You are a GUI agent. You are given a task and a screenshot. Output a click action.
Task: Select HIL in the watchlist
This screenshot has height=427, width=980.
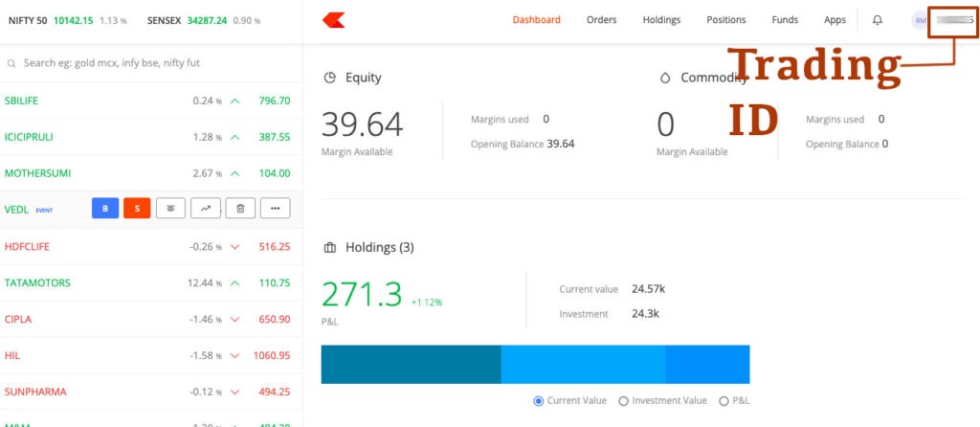[11, 356]
